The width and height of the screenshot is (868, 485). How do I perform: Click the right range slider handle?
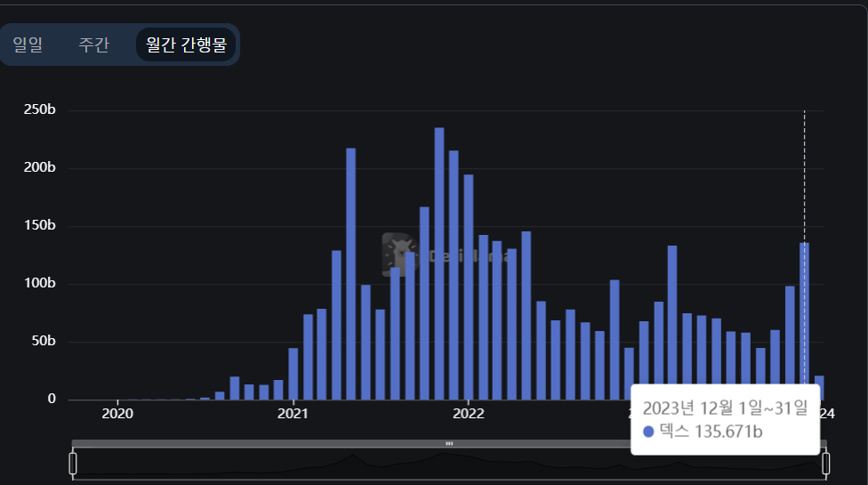tap(826, 463)
